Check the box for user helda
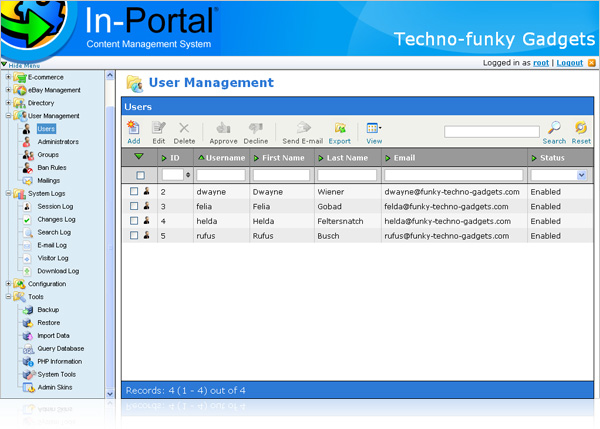The width and height of the screenshot is (600, 429). click(134, 221)
